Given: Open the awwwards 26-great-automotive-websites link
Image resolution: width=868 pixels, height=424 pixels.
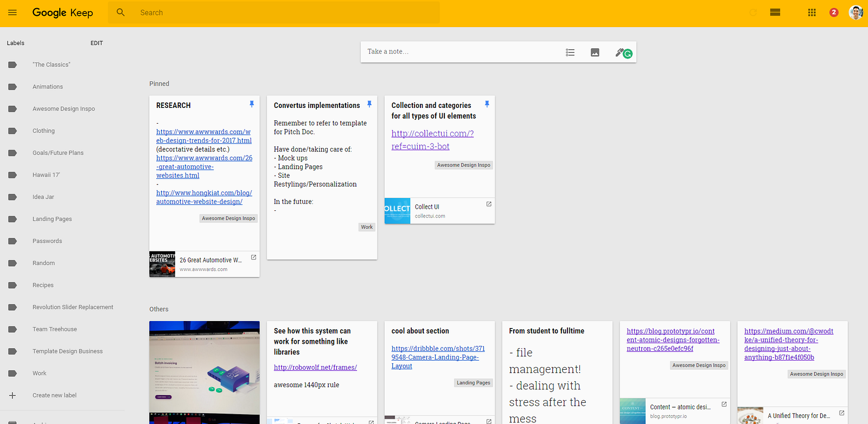Looking at the screenshot, I should pyautogui.click(x=204, y=166).
